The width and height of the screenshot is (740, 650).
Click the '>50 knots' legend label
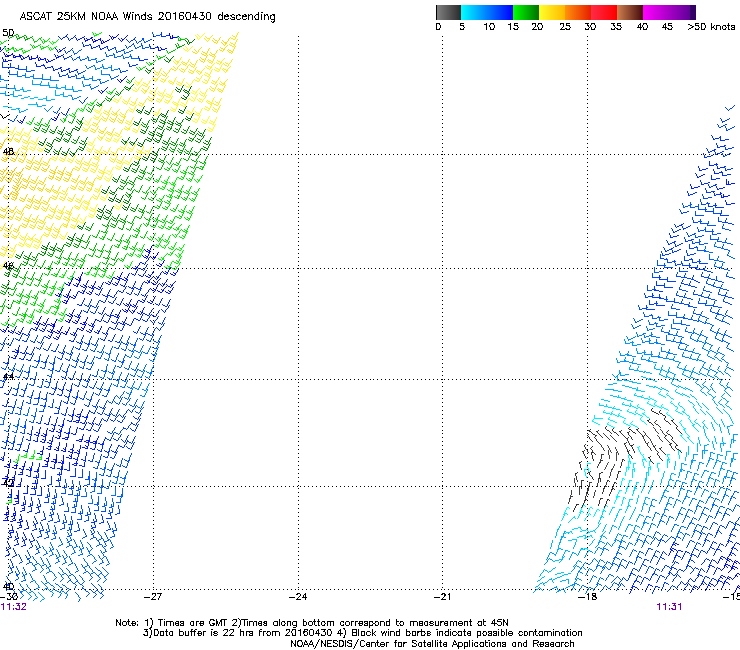(x=711, y=27)
